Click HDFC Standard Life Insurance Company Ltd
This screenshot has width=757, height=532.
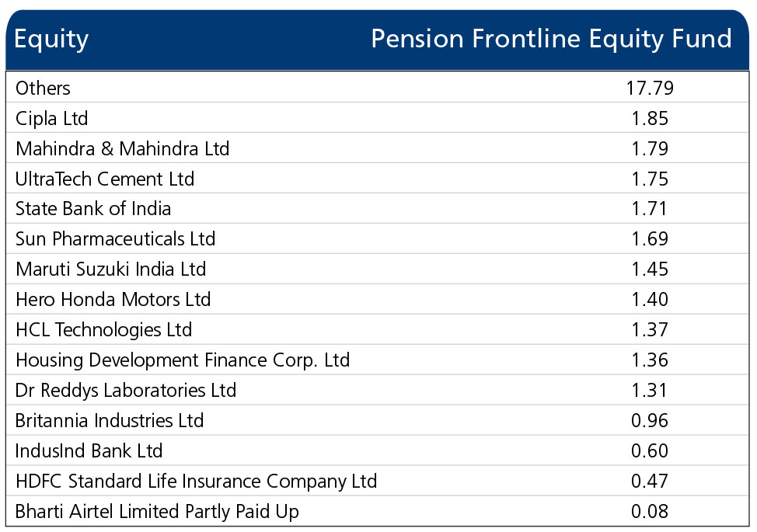[196, 482]
